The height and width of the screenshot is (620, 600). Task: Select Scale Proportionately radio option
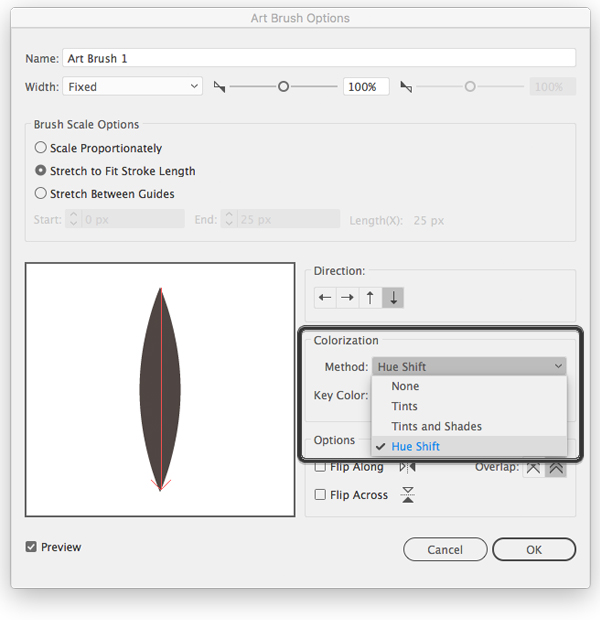coord(41,148)
